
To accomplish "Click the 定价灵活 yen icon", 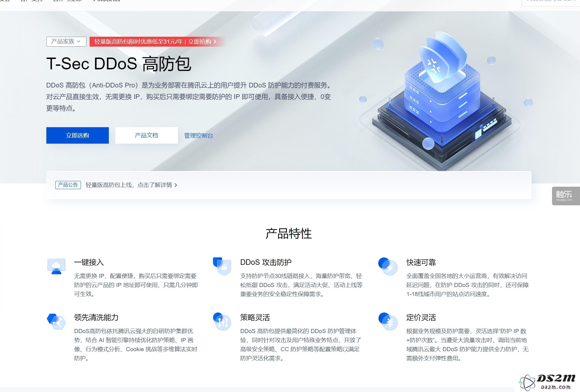I will click(x=388, y=322).
